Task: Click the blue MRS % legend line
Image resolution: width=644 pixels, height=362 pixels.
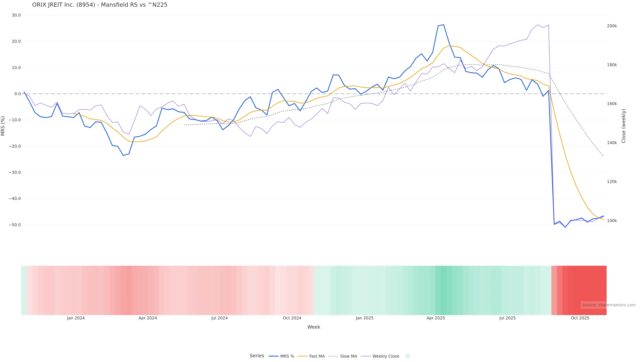Action: pyautogui.click(x=274, y=356)
